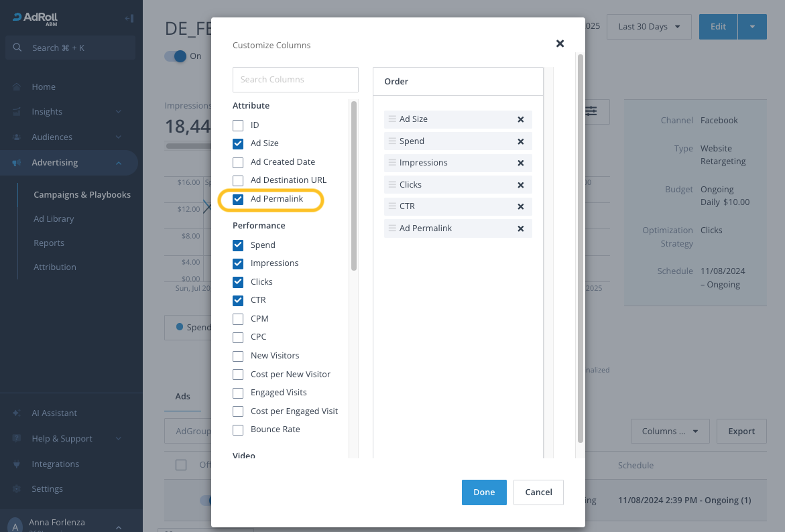The width and height of the screenshot is (785, 532).
Task: Click the Cancel button
Action: click(538, 492)
